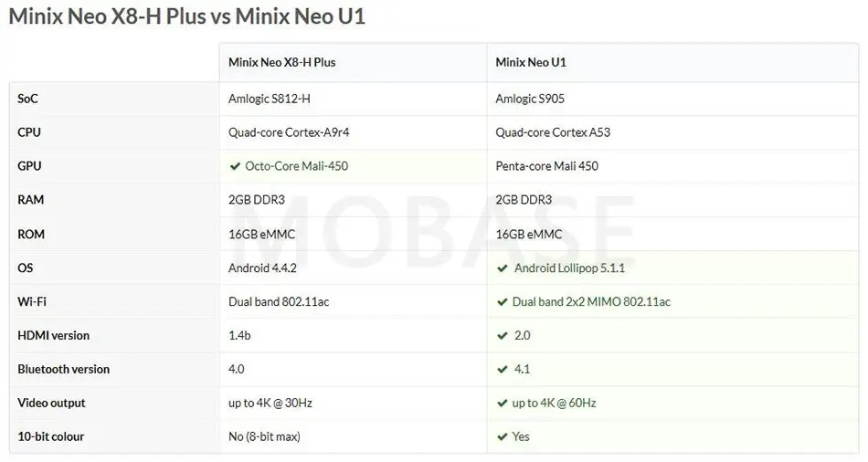868x462 pixels.
Task: Select the Minix Neo X8-H Plus column header
Action: pyautogui.click(x=281, y=62)
